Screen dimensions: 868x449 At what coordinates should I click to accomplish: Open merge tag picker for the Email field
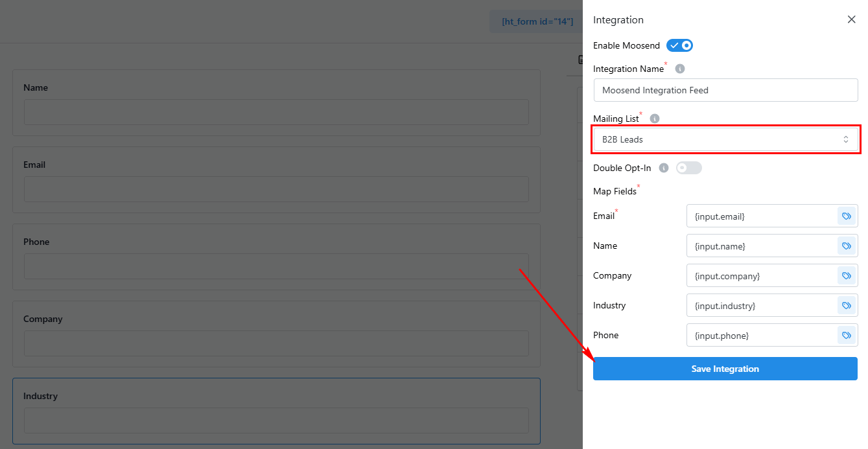(x=846, y=216)
